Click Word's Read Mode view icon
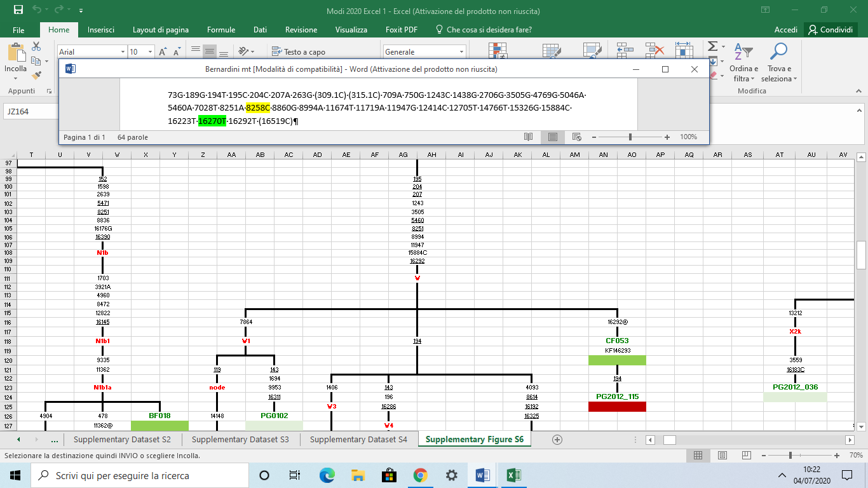Viewport: 868px width, 488px height. click(528, 137)
